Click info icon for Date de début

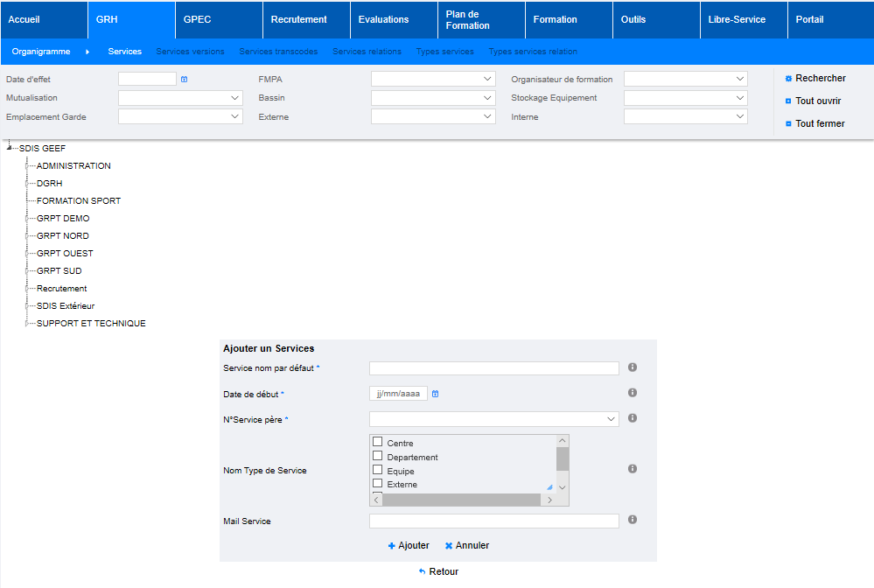[633, 393]
